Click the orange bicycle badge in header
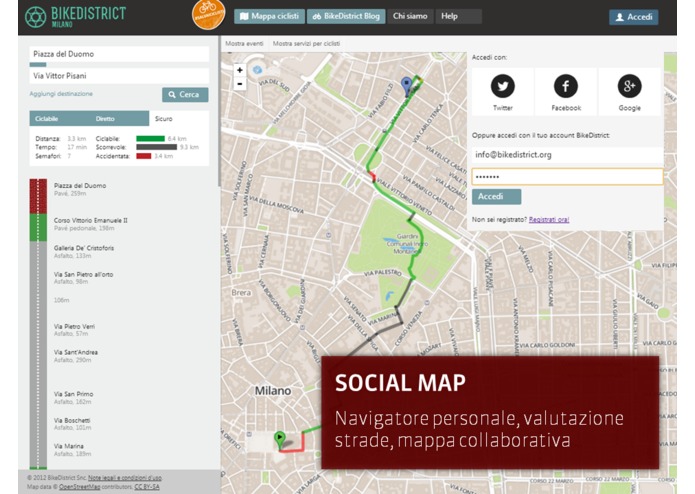 (x=208, y=14)
